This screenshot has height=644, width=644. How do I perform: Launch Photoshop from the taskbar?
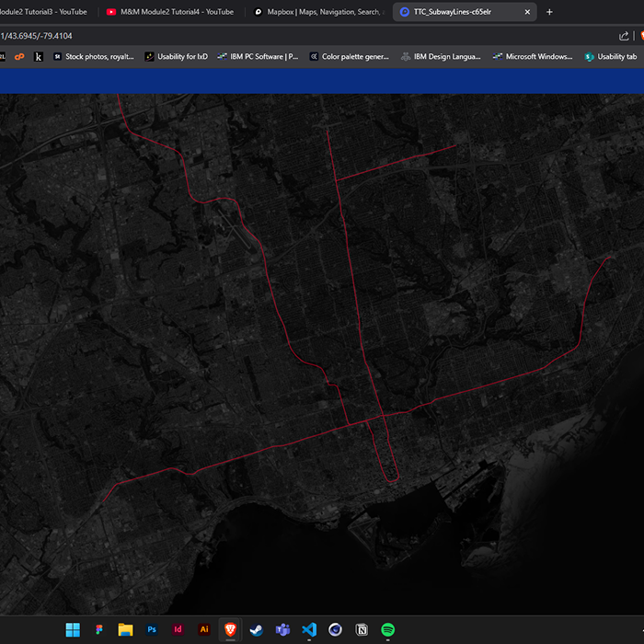[x=152, y=629]
